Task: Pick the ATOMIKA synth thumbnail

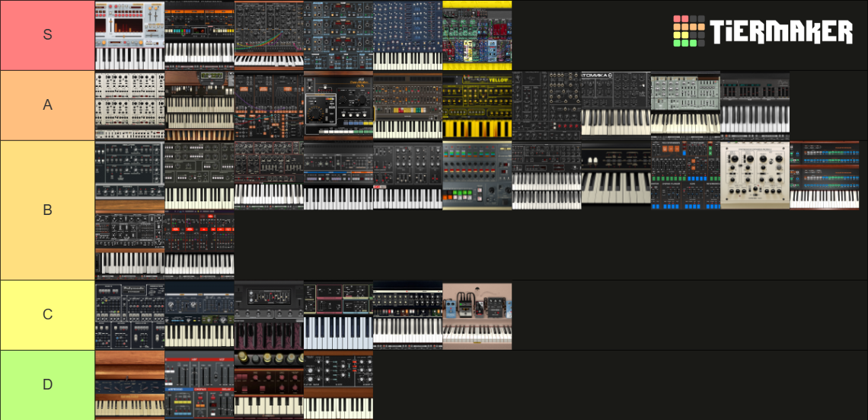Action: point(616,104)
